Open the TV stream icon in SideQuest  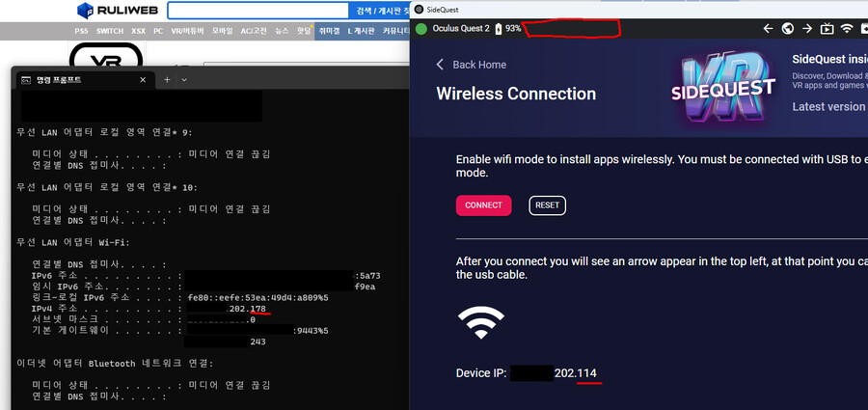point(827,29)
